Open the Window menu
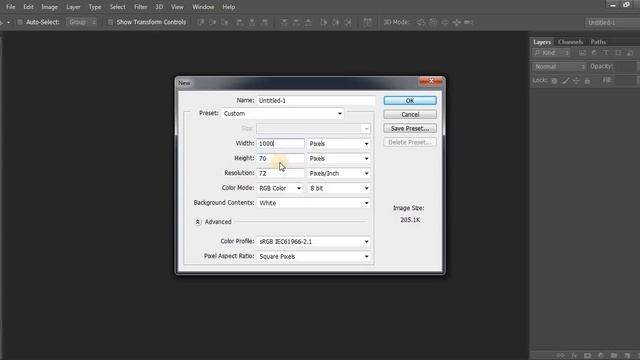Screen dimensions: 640x360 coord(203,7)
